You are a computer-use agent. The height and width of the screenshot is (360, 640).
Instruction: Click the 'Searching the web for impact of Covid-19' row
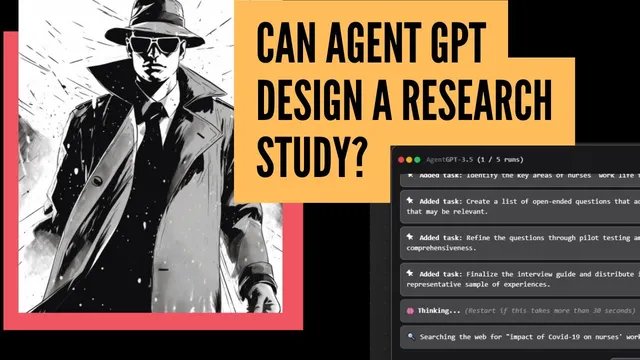coord(520,337)
